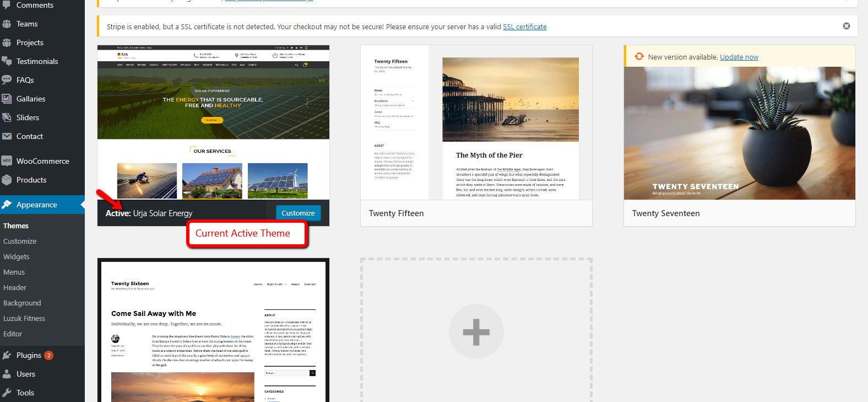868x402 pixels.
Task: Open the Urja Solar Energy theme screenshot
Action: (x=213, y=122)
